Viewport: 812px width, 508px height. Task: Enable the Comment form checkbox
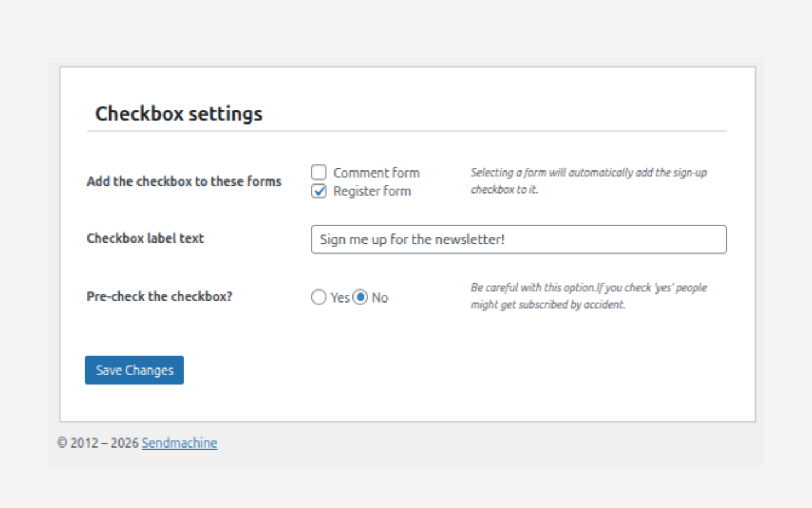coord(319,172)
